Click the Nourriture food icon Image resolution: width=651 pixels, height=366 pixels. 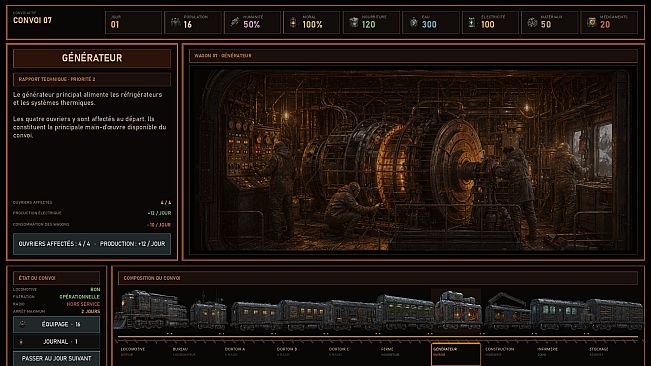(354, 22)
